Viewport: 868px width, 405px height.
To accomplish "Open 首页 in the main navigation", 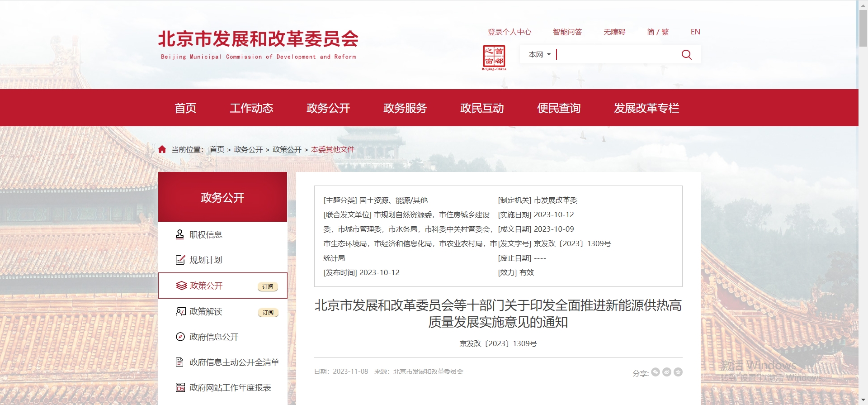I will click(186, 108).
